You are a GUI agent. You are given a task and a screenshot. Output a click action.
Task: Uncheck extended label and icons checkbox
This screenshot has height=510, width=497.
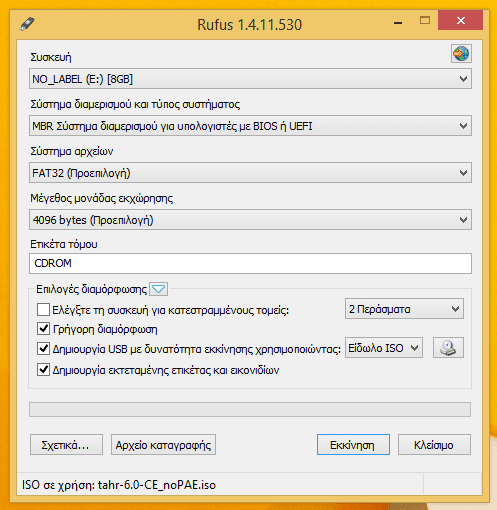(43, 370)
